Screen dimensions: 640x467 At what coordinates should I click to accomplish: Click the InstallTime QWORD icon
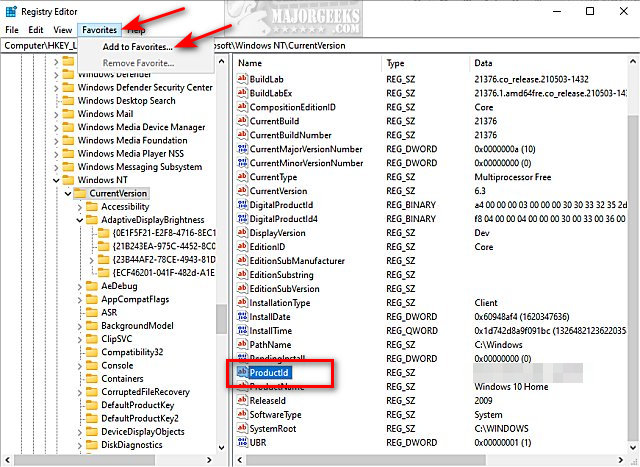242,331
